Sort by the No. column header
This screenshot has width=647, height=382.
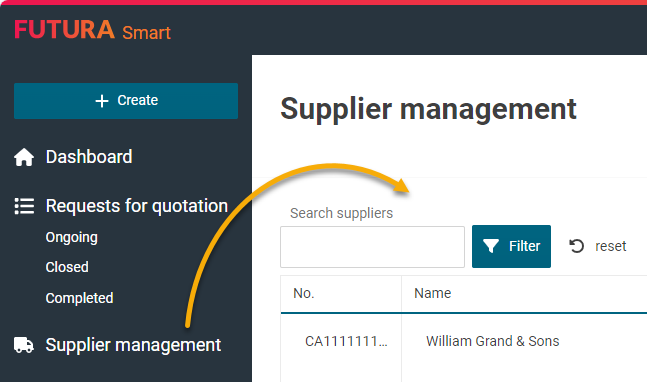point(304,293)
